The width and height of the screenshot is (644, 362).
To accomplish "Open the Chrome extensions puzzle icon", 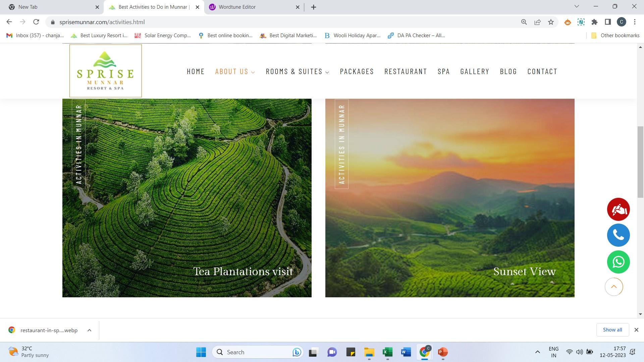I will click(594, 22).
